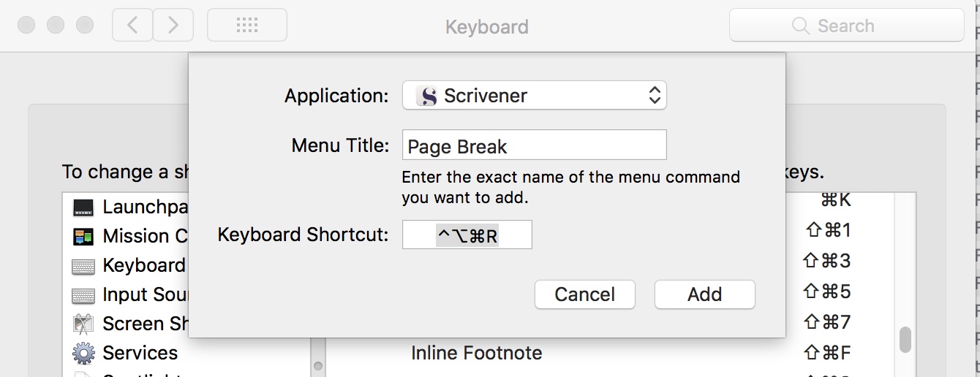Go back with the toolbar back arrow
This screenshot has height=377, width=980.
coord(132,26)
